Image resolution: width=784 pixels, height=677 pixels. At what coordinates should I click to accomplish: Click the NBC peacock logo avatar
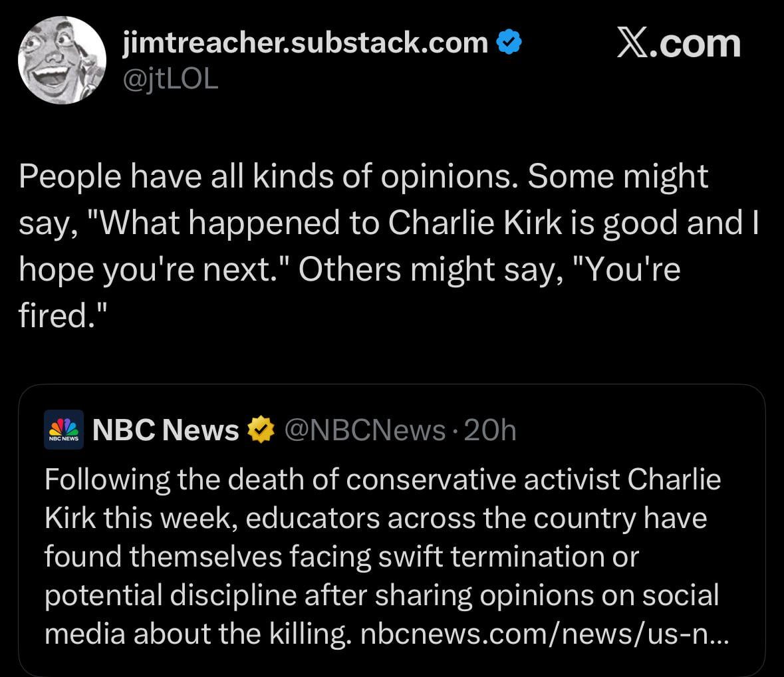coord(63,430)
